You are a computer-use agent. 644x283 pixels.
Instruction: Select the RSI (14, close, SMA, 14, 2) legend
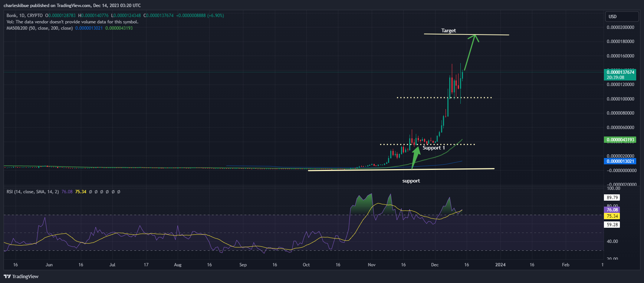[33, 192]
